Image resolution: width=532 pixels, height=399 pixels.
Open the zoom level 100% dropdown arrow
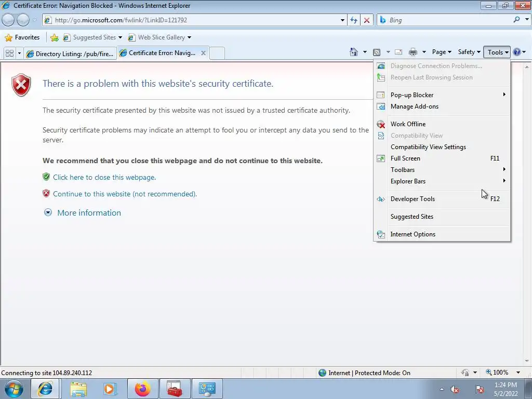(x=518, y=373)
